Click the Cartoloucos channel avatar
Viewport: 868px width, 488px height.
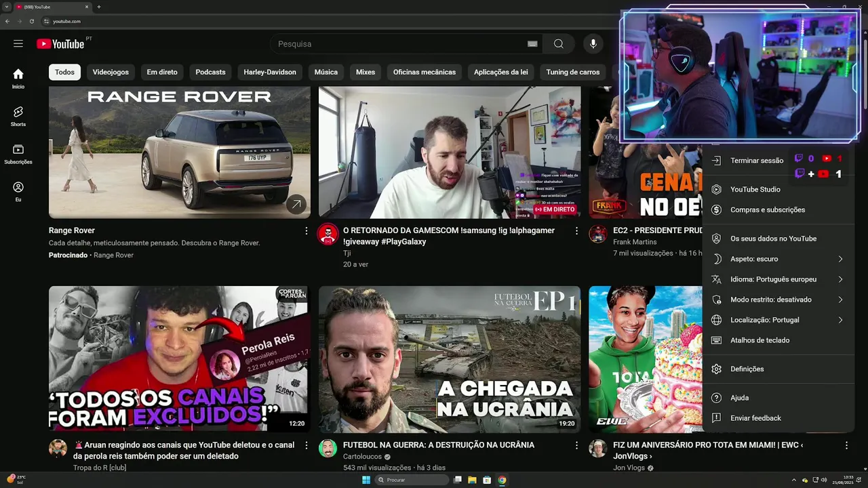coord(328,449)
